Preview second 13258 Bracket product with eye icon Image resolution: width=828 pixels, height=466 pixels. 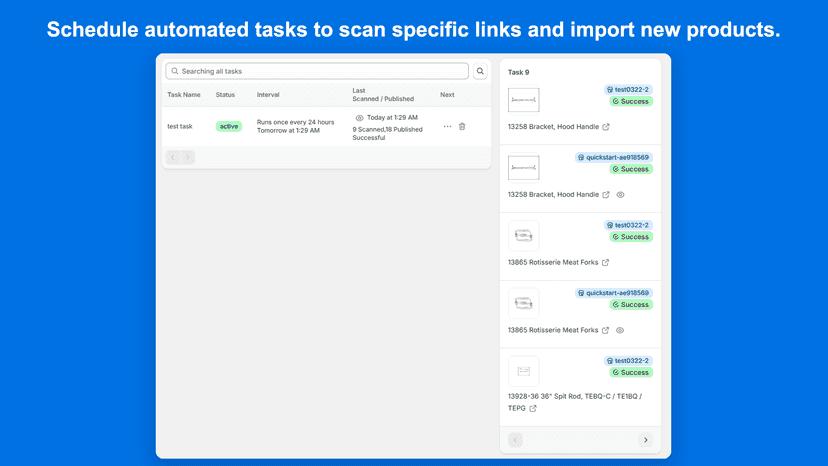(x=620, y=194)
